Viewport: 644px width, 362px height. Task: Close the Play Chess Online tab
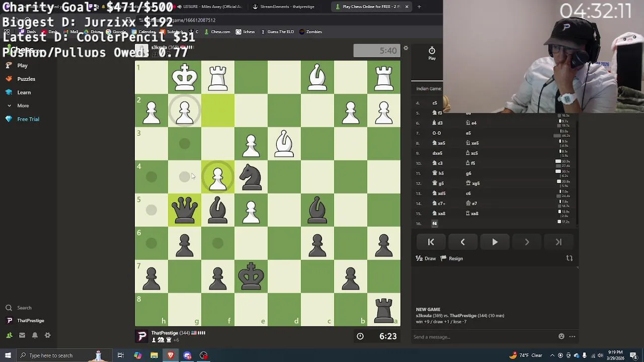[407, 7]
